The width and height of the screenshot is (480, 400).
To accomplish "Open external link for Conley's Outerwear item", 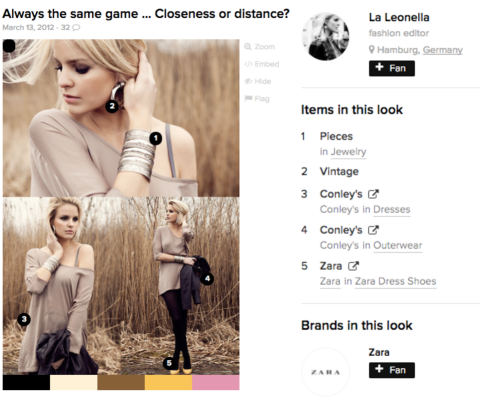I will click(x=373, y=230).
